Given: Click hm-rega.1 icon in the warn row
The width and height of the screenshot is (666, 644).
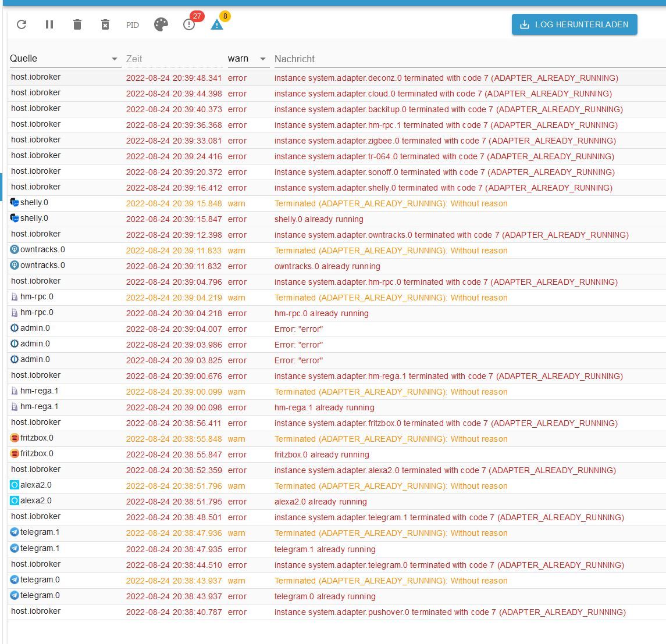Looking at the screenshot, I should (x=15, y=391).
